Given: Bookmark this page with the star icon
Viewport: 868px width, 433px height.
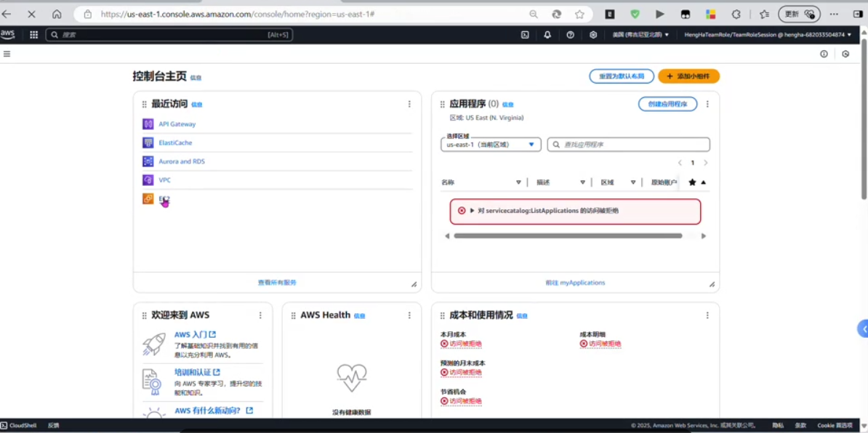Looking at the screenshot, I should click(x=579, y=15).
